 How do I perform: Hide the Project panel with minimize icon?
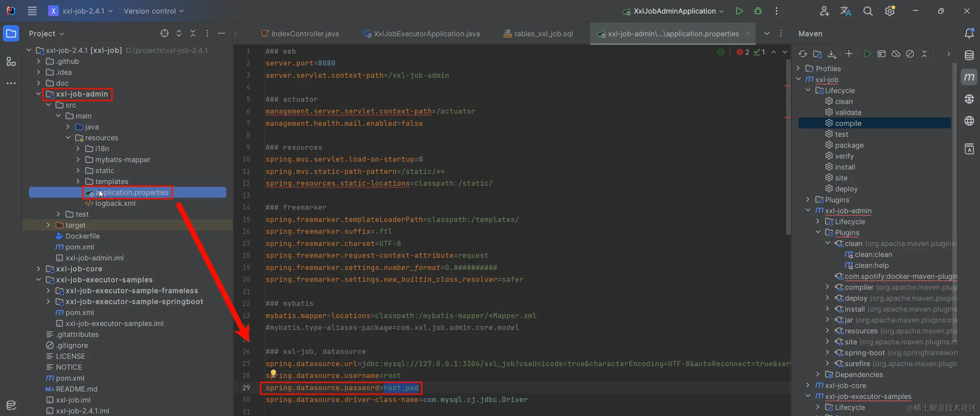221,33
